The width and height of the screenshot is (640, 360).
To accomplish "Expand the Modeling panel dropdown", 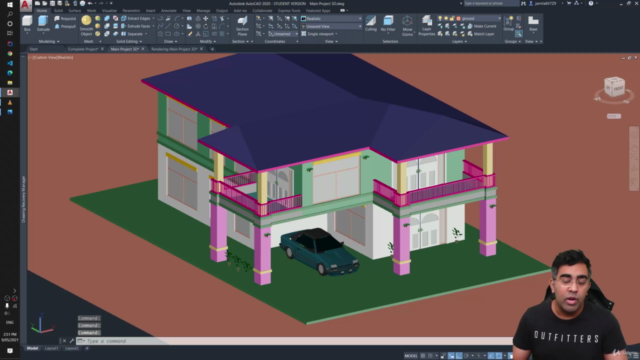I will (x=49, y=41).
